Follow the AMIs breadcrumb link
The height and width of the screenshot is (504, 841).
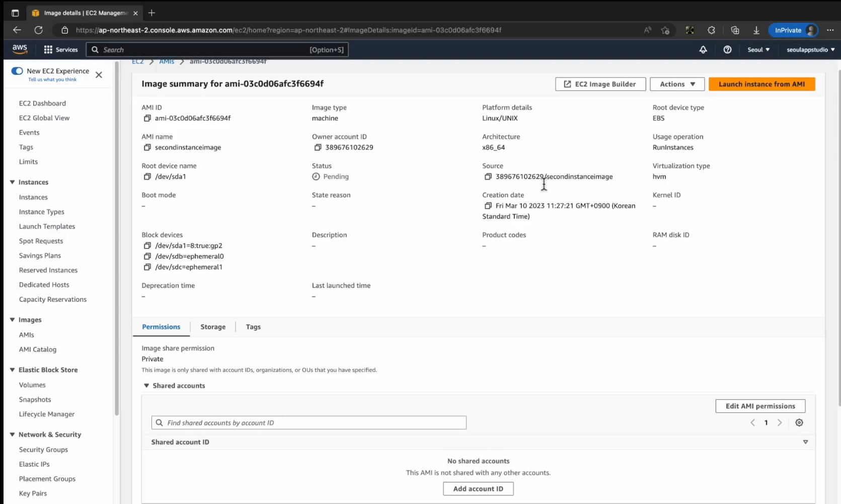(167, 62)
